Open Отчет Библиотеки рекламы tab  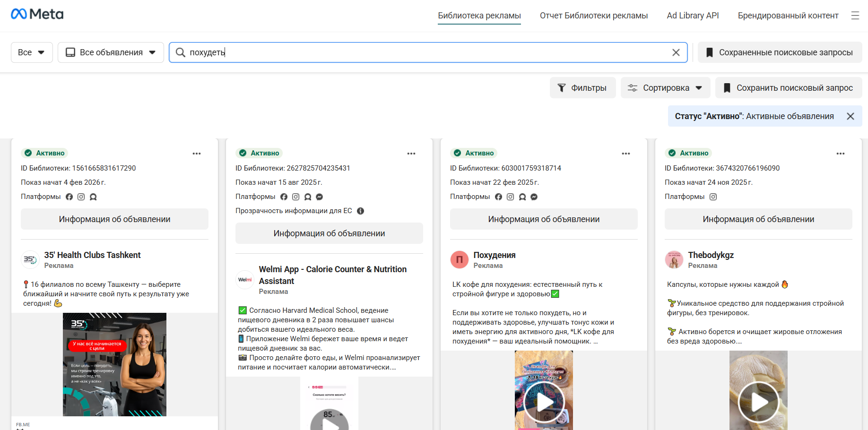(x=594, y=15)
